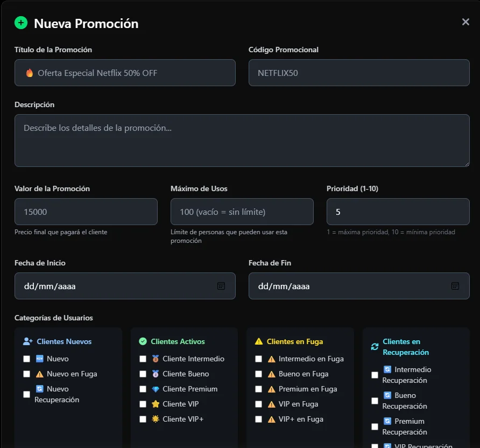Click the silver medal icon of Cliente Bueno
This screenshot has height=448, width=480.
tap(156, 374)
